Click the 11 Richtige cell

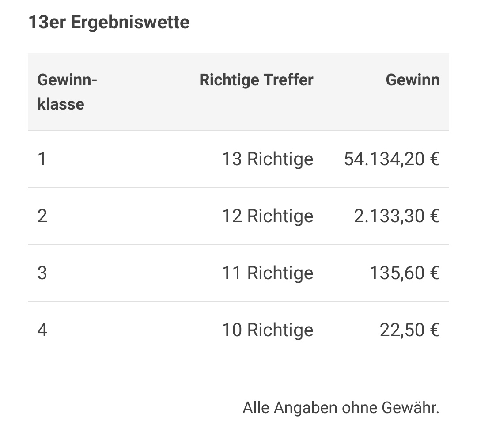(267, 273)
